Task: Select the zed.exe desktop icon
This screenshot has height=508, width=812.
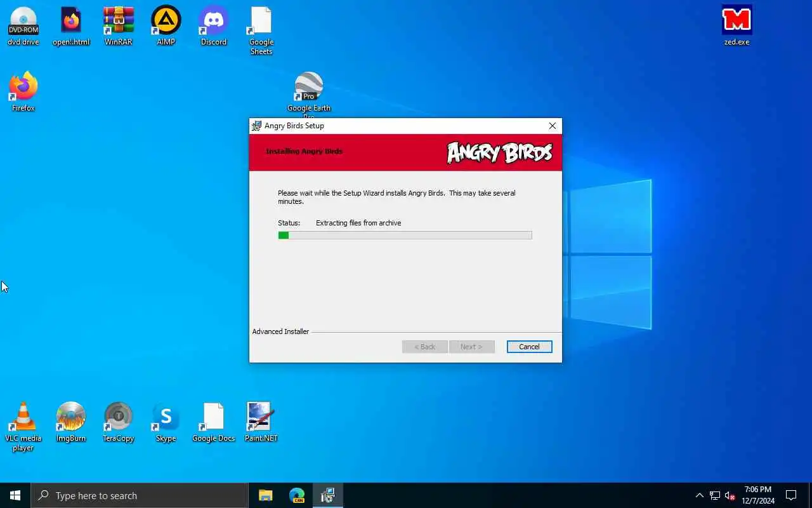Action: [x=737, y=27]
